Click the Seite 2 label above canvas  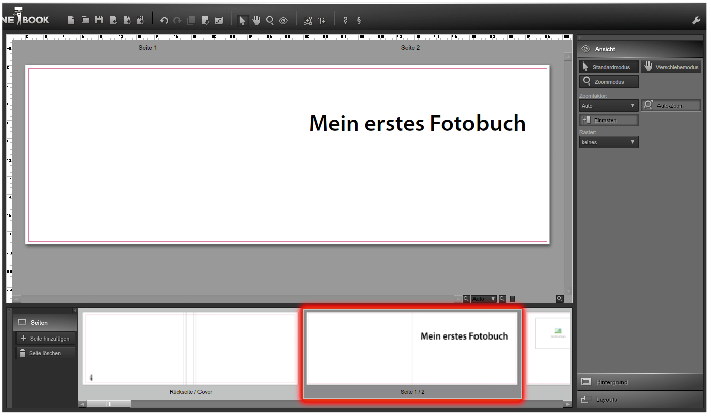(410, 48)
